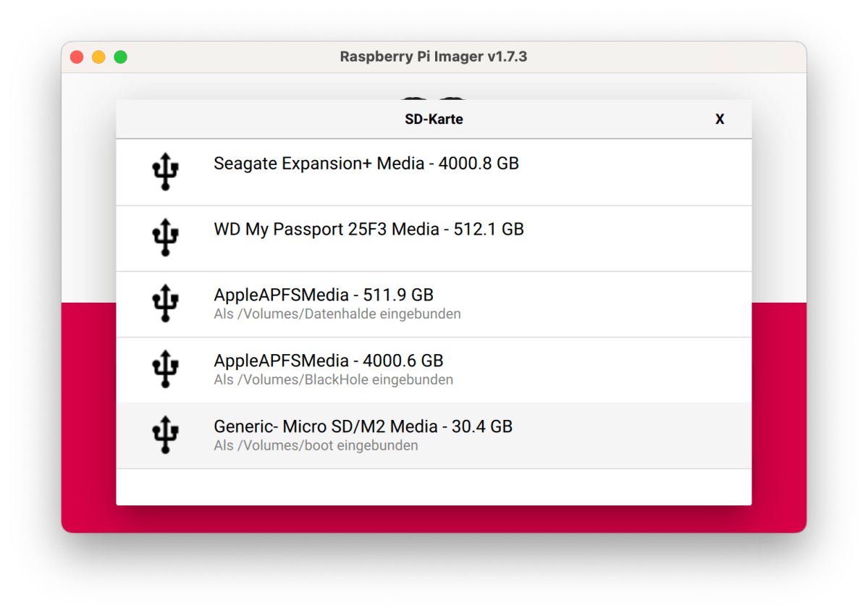868x614 pixels.
Task: Click the Raspberry Pi Imager v1.7.3 title
Action: pos(434,56)
